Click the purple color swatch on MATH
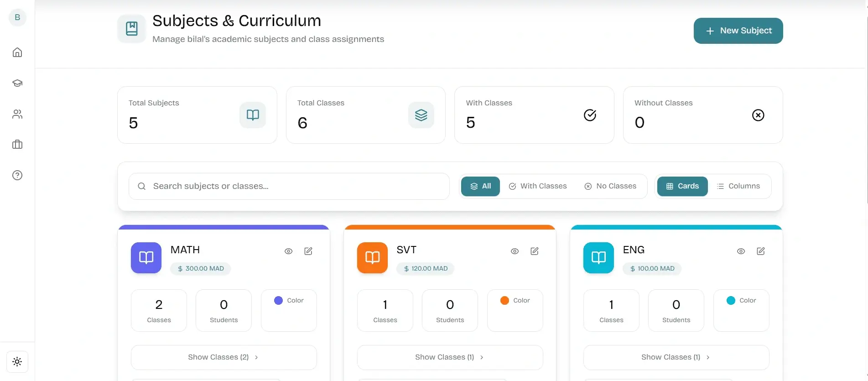The image size is (868, 381). click(278, 300)
